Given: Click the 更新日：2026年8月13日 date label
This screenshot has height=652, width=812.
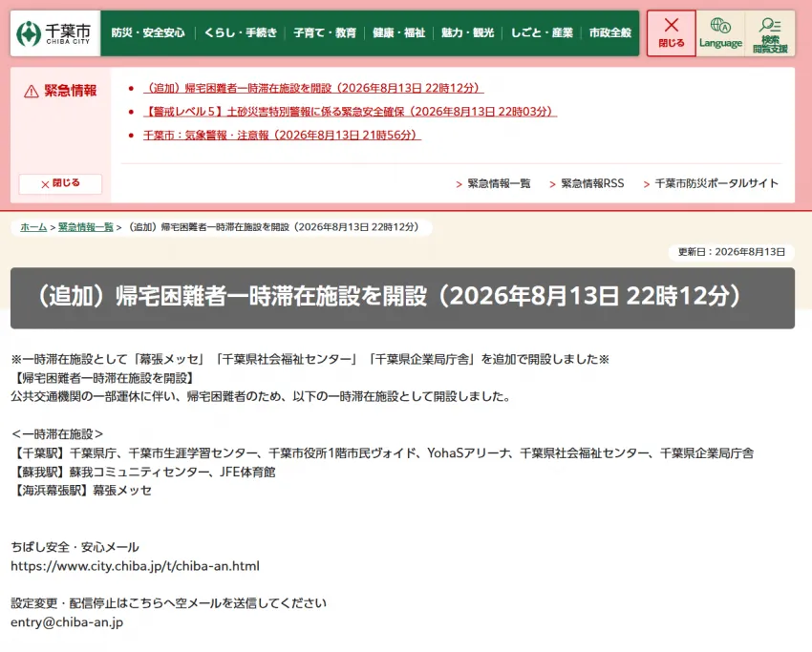Looking at the screenshot, I should coord(731,252).
